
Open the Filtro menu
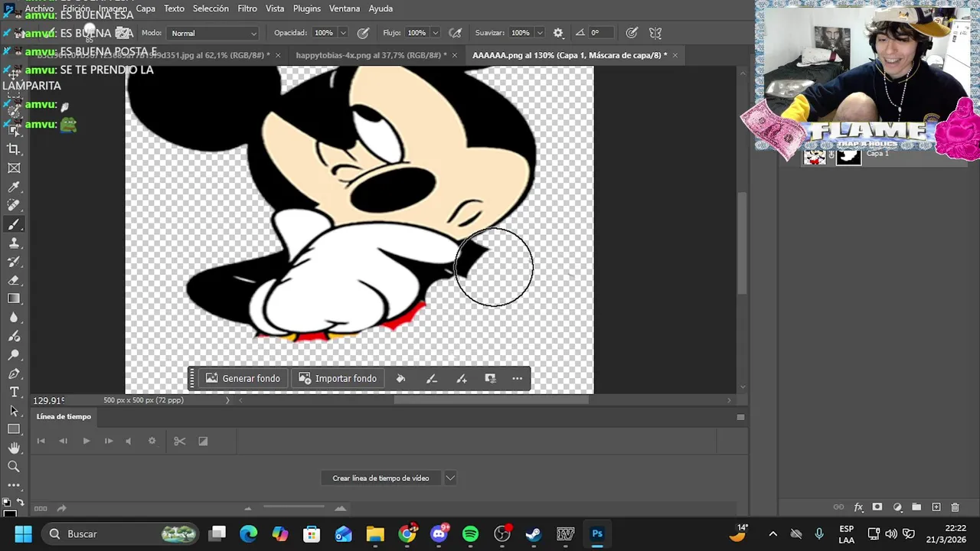pyautogui.click(x=247, y=8)
